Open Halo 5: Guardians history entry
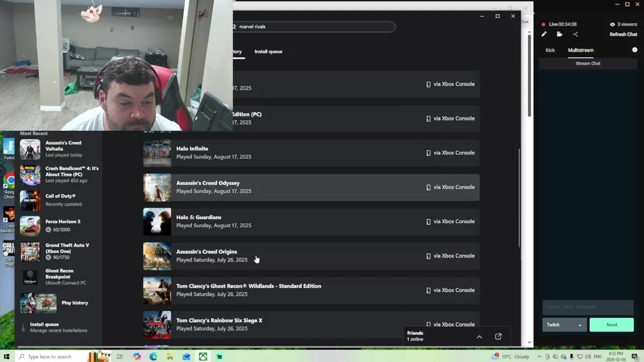This screenshot has height=362, width=644. 311,221
